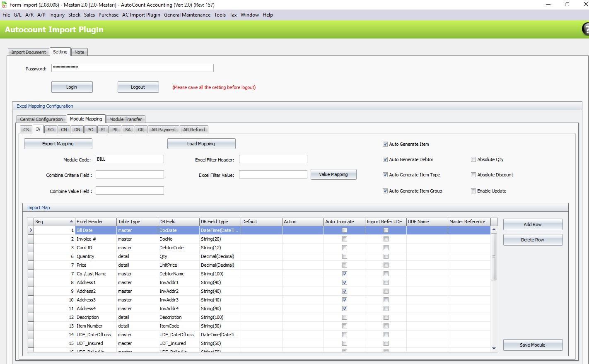Viewport: 589px width, 364px height.
Task: Switch to the AR Payment module tab
Action: click(x=163, y=129)
